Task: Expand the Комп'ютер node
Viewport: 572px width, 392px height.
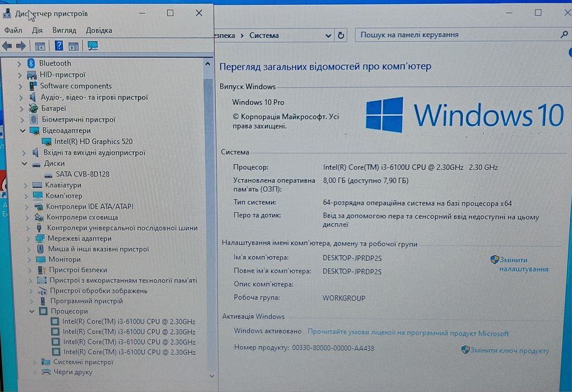Action: [x=26, y=196]
